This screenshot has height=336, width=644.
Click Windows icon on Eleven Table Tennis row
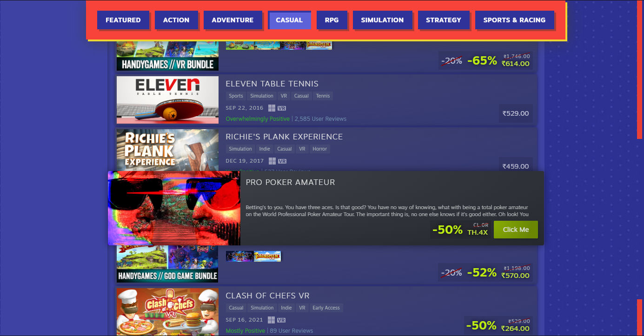click(x=272, y=108)
